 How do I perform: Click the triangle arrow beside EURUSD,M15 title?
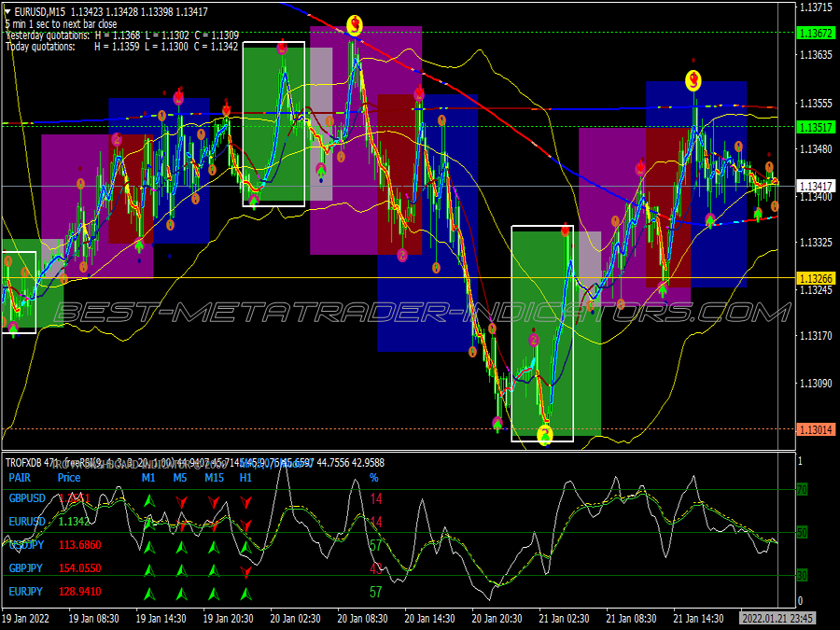tap(7, 11)
